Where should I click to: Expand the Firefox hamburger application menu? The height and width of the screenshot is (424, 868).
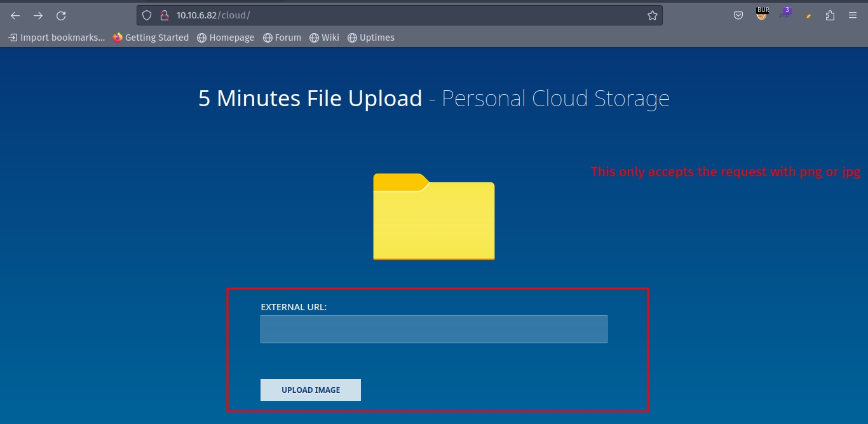pos(853,16)
